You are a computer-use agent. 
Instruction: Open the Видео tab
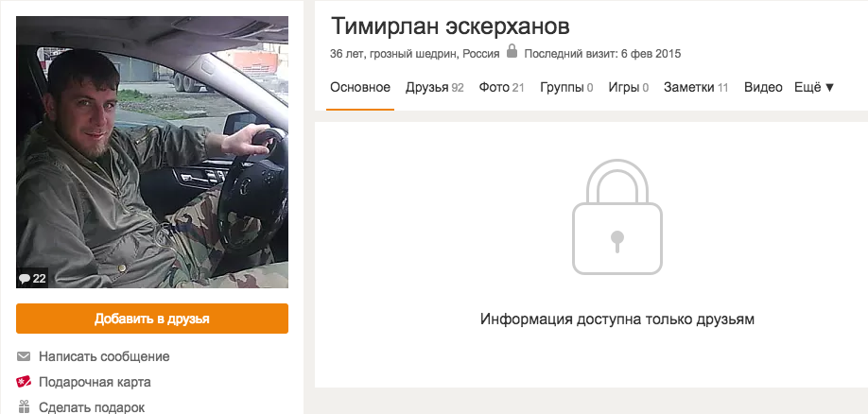(x=763, y=87)
